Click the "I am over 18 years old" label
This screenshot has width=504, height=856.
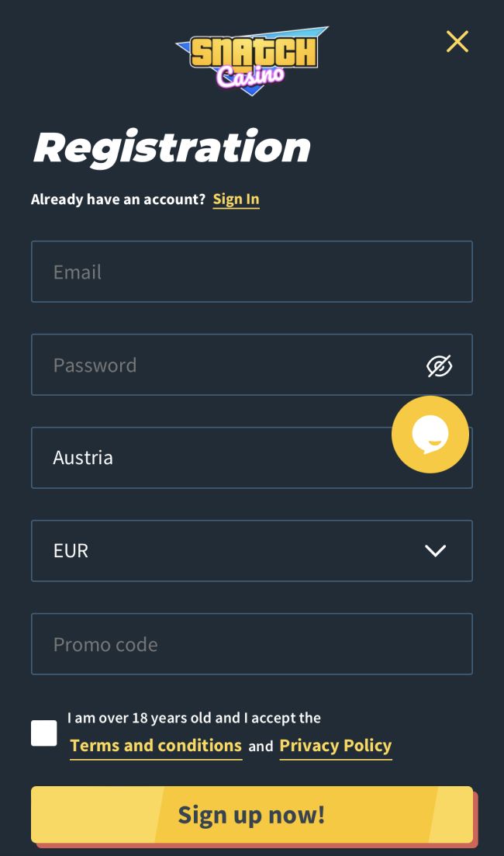[x=194, y=718]
